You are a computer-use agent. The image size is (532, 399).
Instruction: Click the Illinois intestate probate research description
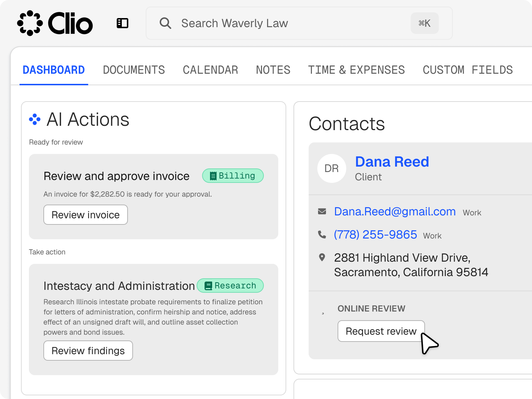point(153,317)
